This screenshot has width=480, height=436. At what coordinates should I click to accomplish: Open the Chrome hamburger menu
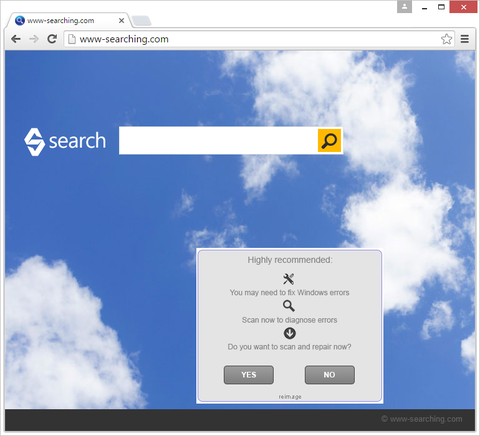coord(465,39)
